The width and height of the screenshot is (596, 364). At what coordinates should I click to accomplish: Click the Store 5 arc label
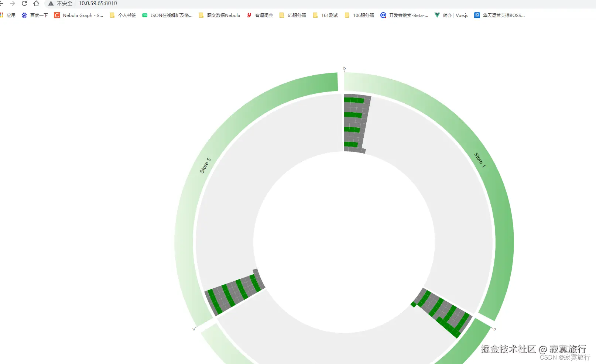(205, 165)
